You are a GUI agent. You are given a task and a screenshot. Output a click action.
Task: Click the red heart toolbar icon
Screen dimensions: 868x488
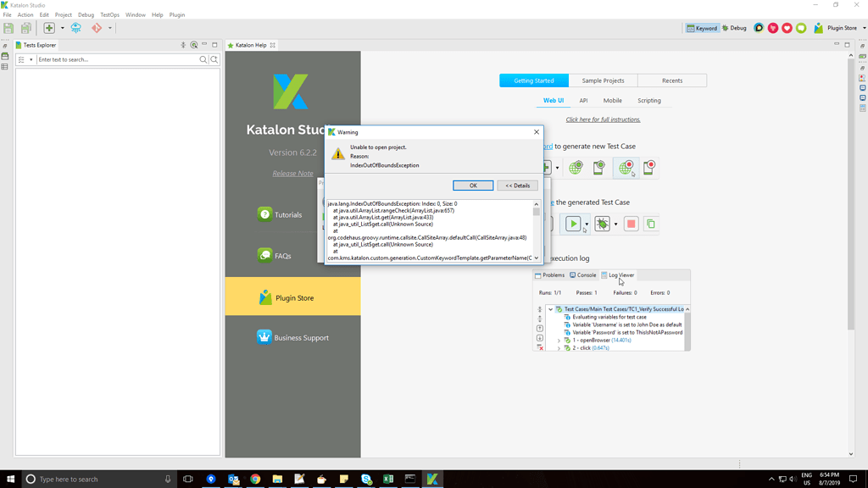pos(787,28)
